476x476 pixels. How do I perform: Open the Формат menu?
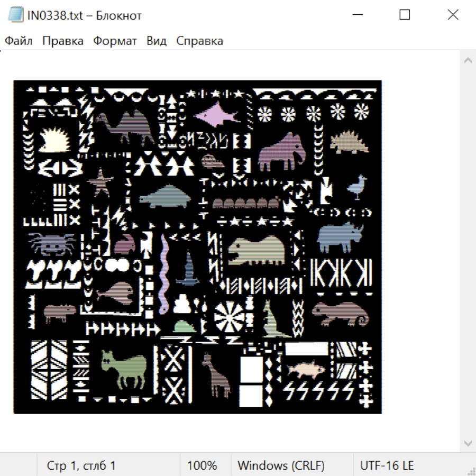point(115,41)
